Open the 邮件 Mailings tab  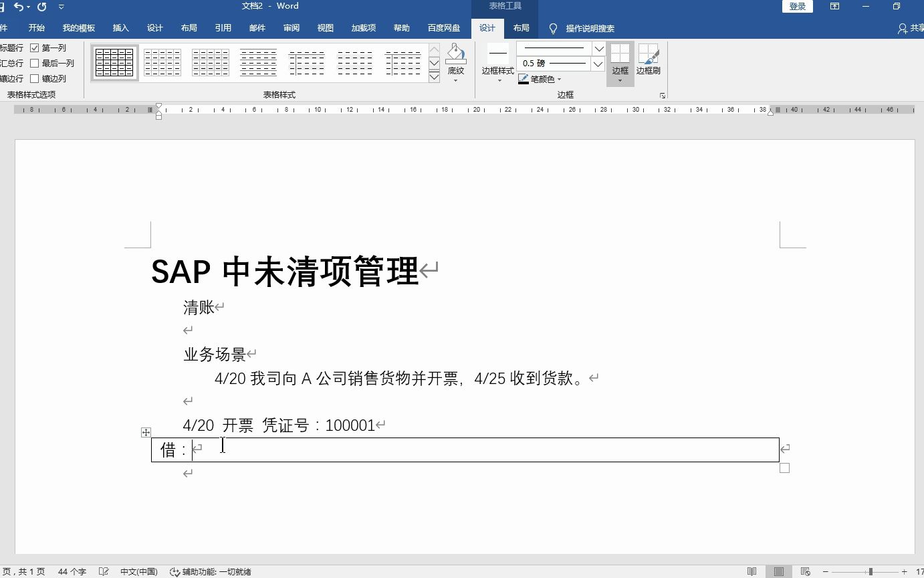[257, 28]
